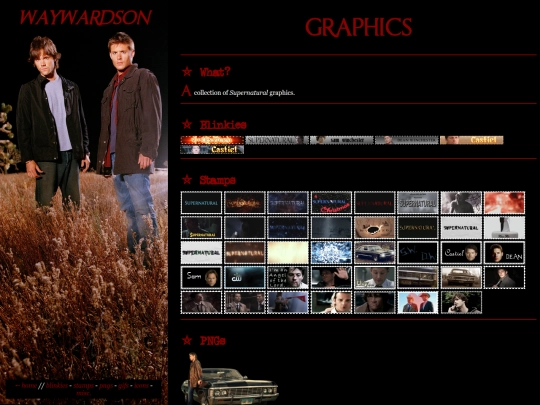Select the scorched hole stamp
The width and height of the screenshot is (540, 405).
coord(375,228)
